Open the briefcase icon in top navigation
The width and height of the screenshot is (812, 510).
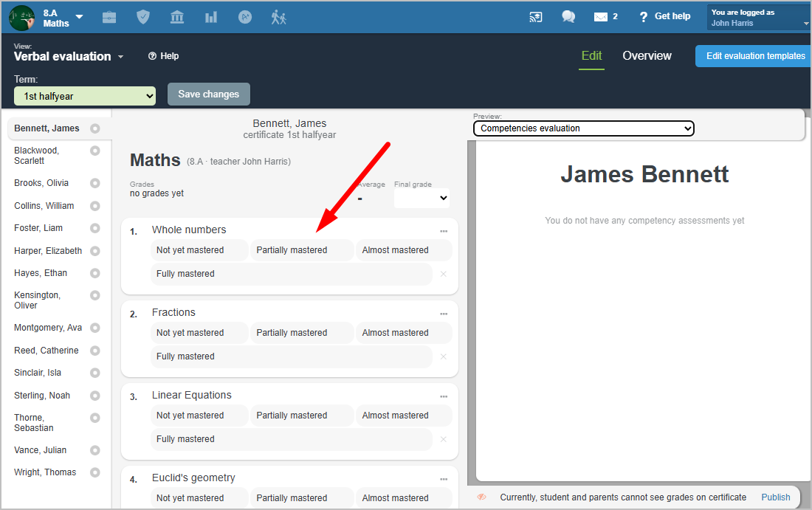pyautogui.click(x=109, y=17)
